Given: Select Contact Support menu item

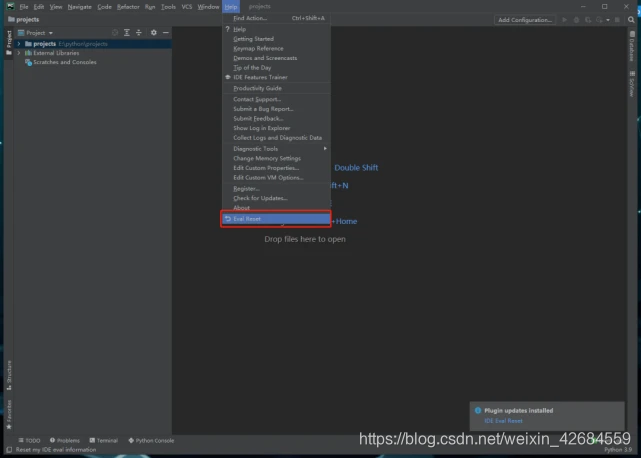Looking at the screenshot, I should (x=276, y=99).
